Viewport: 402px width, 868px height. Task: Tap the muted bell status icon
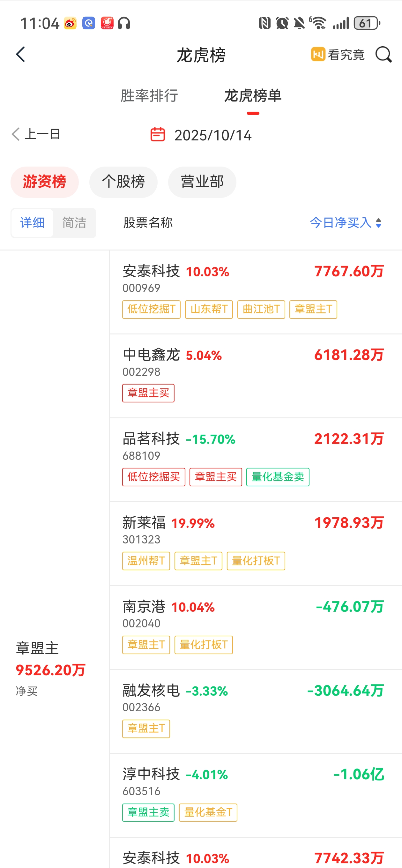coord(299,23)
